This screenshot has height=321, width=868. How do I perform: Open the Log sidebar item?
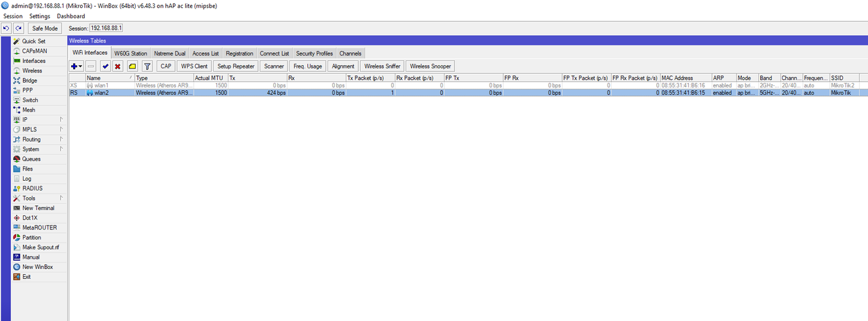coord(26,179)
